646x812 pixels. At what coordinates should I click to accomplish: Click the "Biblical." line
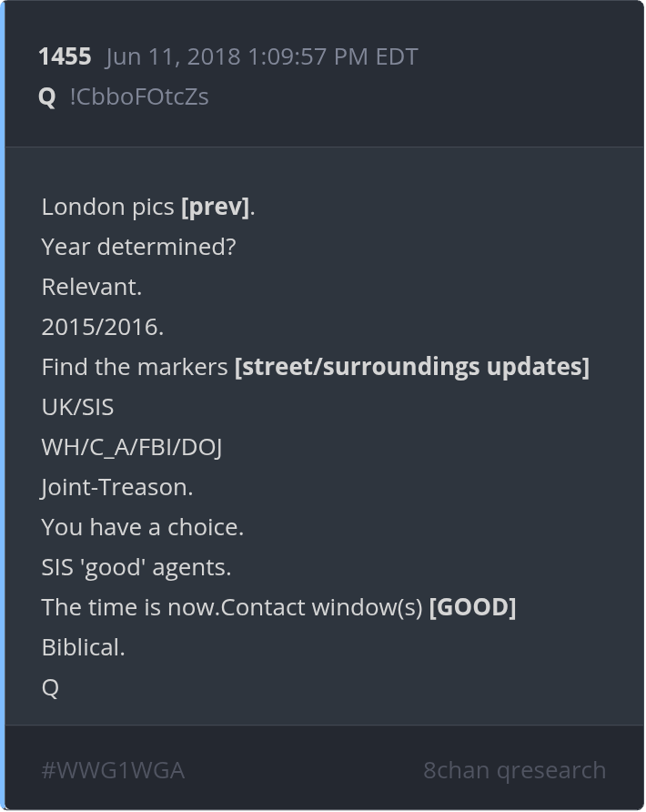click(x=83, y=647)
